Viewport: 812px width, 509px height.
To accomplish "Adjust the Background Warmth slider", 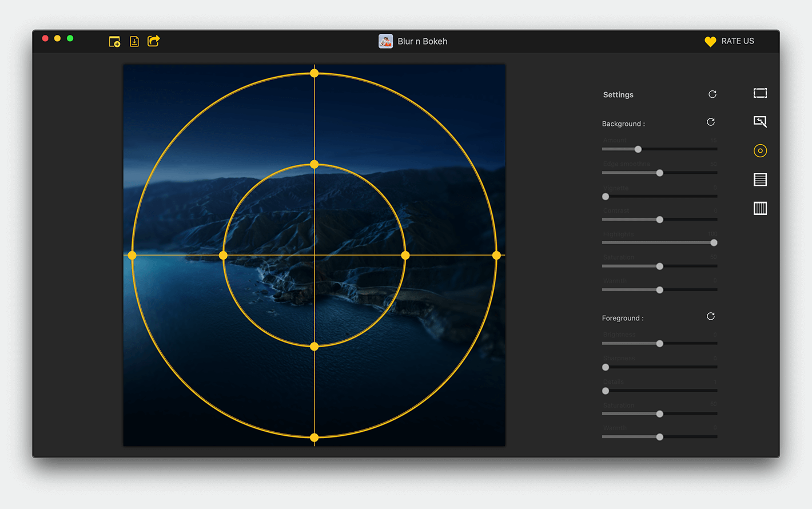I will pyautogui.click(x=660, y=290).
